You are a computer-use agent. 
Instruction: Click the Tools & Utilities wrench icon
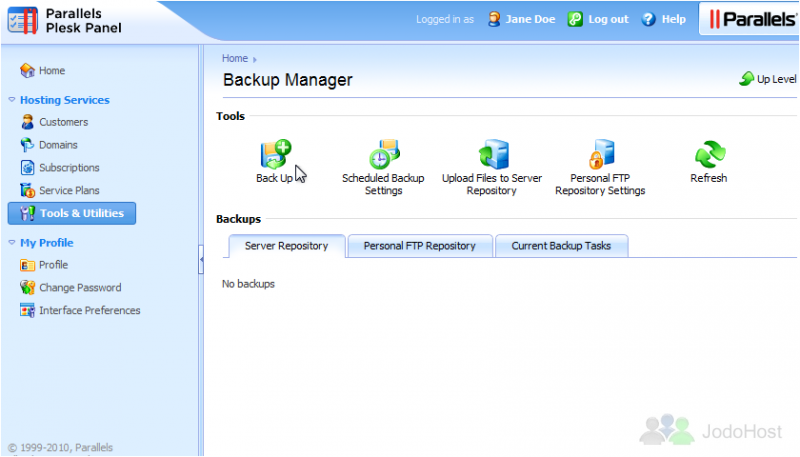(28, 213)
